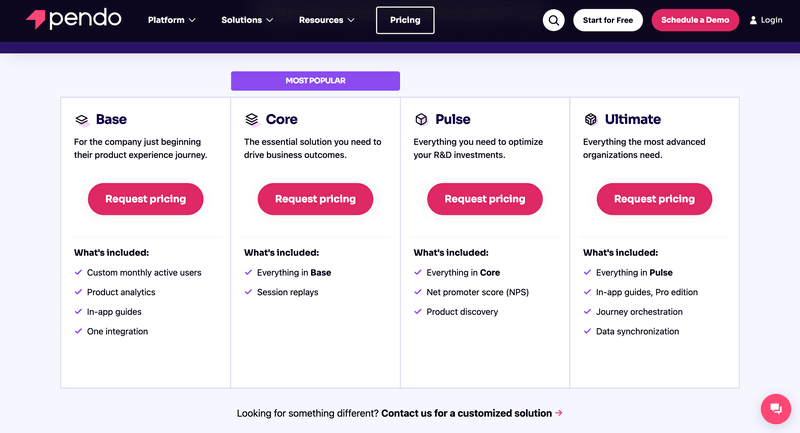Go to the Pricing tab
Viewport: 800px width, 433px height.
(x=405, y=20)
